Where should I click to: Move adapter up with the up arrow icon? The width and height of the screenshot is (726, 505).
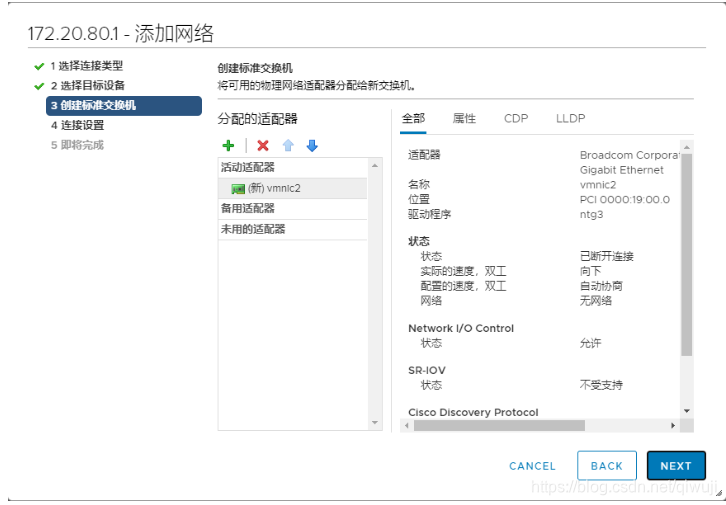pyautogui.click(x=288, y=146)
